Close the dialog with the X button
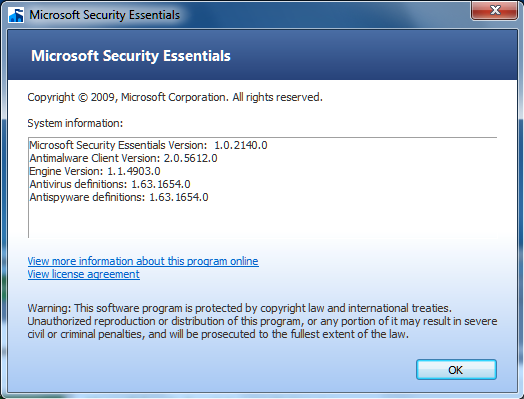Screen dimensions: 524x399 (x=494, y=10)
